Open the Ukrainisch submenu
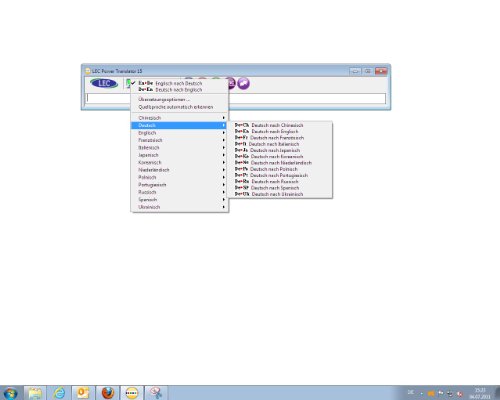This screenshot has height=400, width=500. pos(179,207)
